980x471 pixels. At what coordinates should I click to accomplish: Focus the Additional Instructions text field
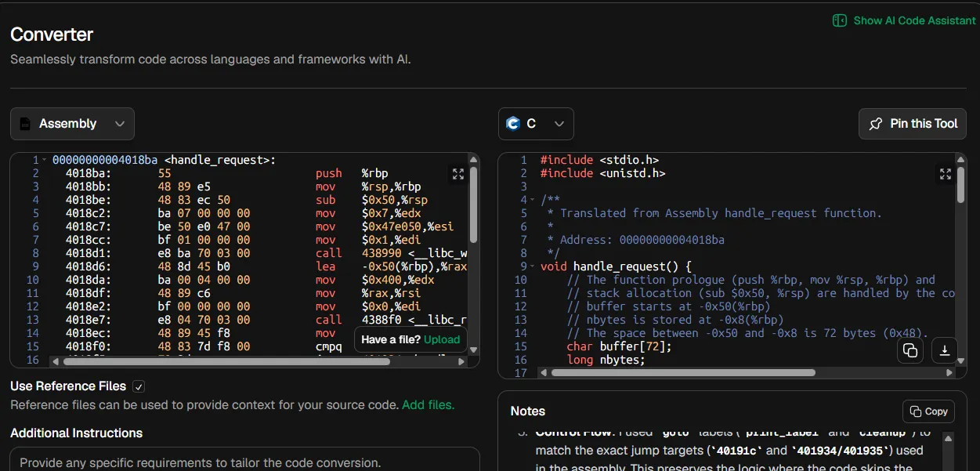click(x=244, y=459)
